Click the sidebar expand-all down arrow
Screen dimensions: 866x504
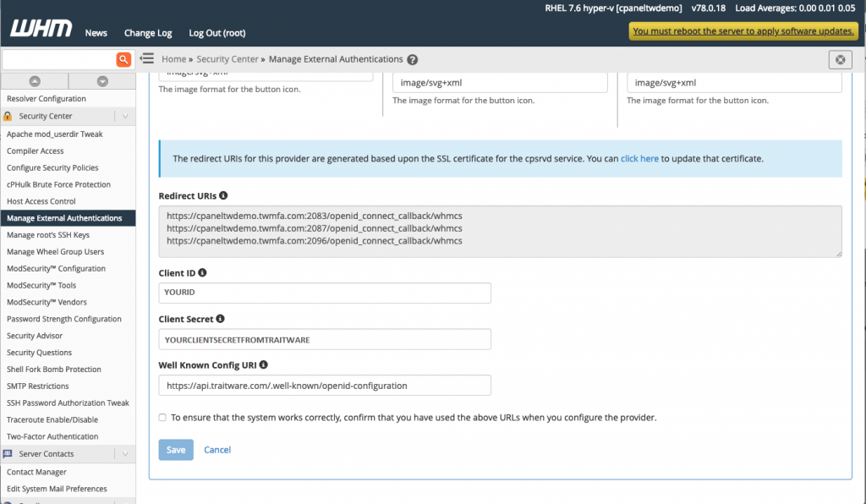point(102,81)
